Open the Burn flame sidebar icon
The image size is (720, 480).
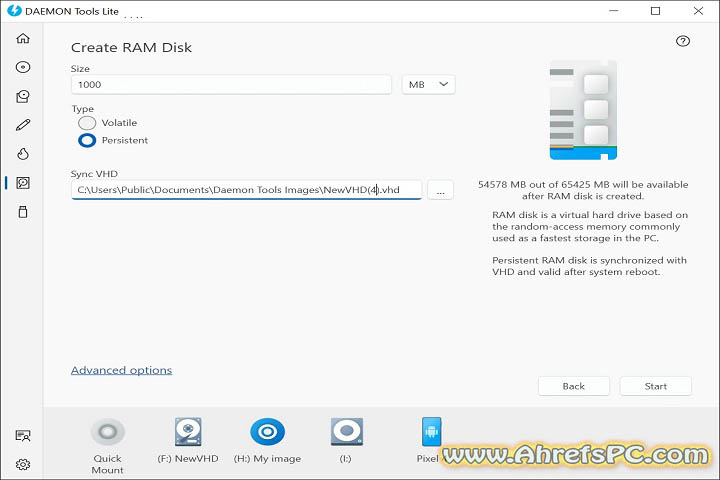(23, 154)
